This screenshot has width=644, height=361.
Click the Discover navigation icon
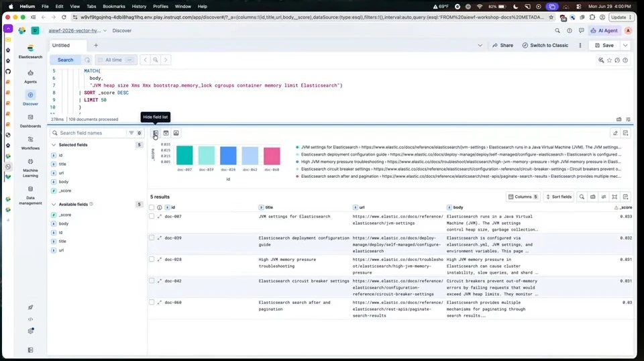click(x=30, y=95)
